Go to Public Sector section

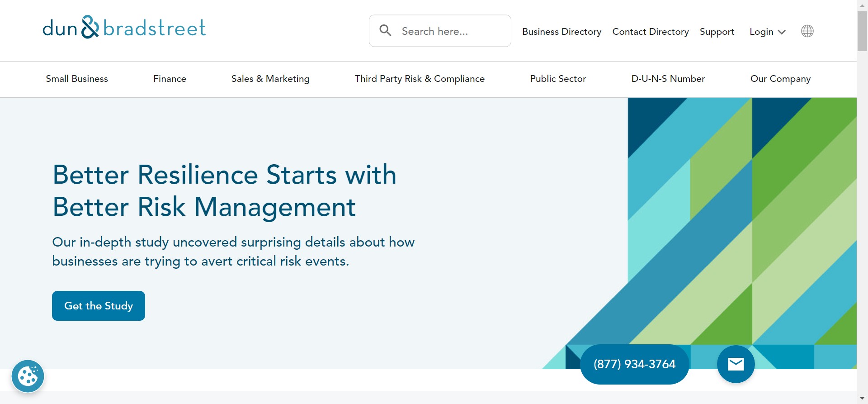(x=558, y=79)
